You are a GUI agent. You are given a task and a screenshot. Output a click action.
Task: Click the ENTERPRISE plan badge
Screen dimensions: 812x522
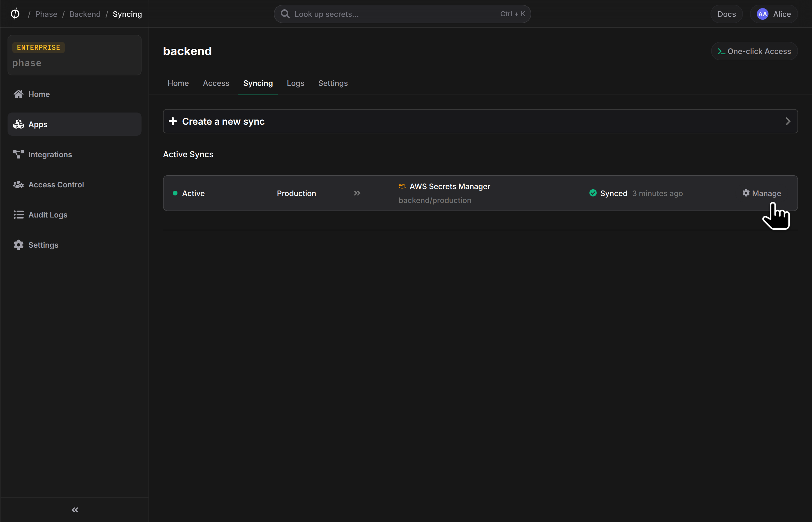click(x=39, y=48)
